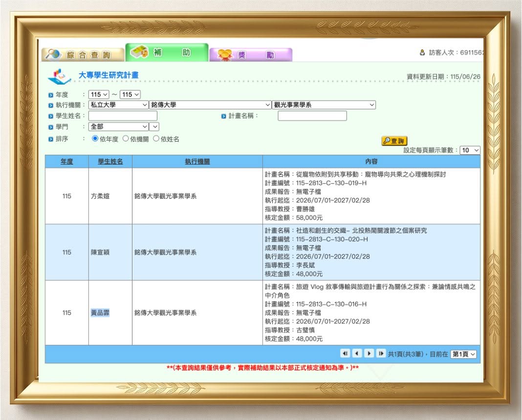Open the 第1頁 page selector
The width and height of the screenshot is (522, 420).
tap(463, 354)
